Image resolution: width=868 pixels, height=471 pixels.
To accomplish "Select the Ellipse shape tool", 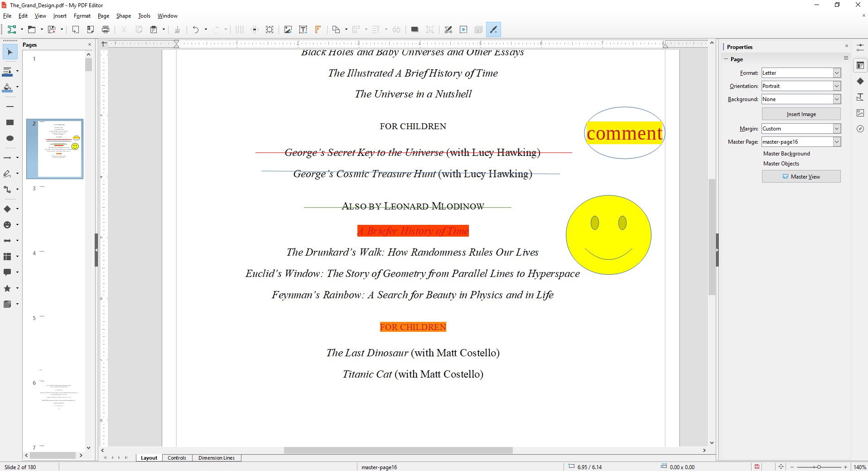I will pos(10,138).
